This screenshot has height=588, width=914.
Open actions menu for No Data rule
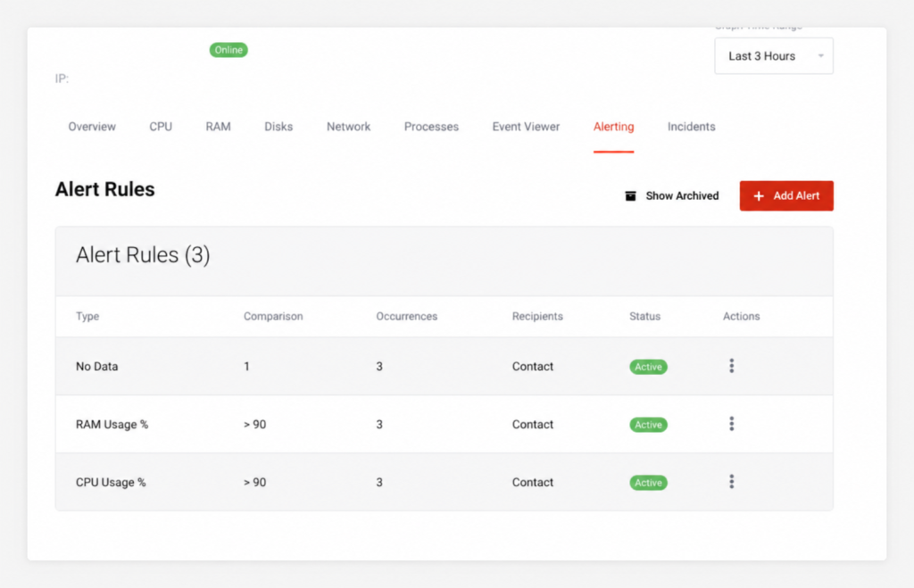point(732,366)
